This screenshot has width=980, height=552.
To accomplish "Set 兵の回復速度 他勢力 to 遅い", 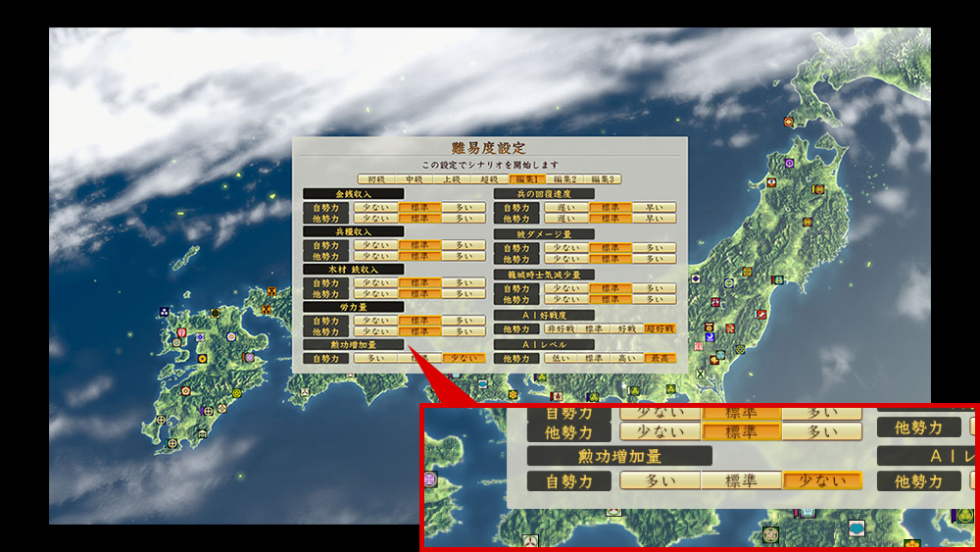I will 566,219.
